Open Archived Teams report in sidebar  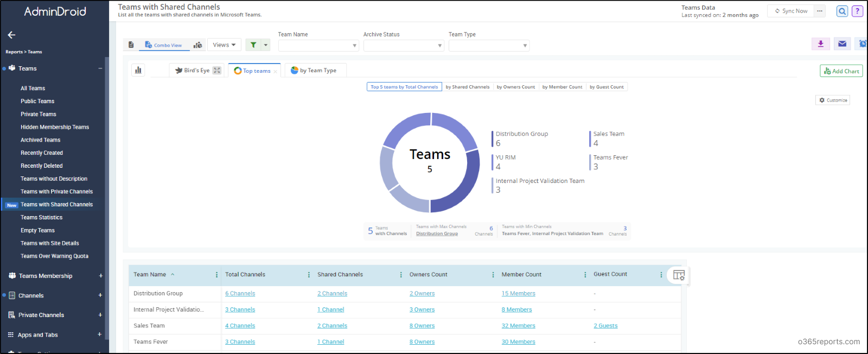(41, 140)
